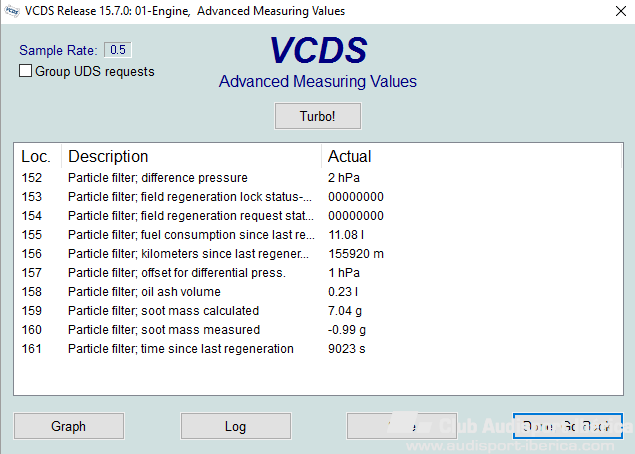Screen dimensions: 635x454
Task: Click the 9023 s value
Action: tap(347, 349)
